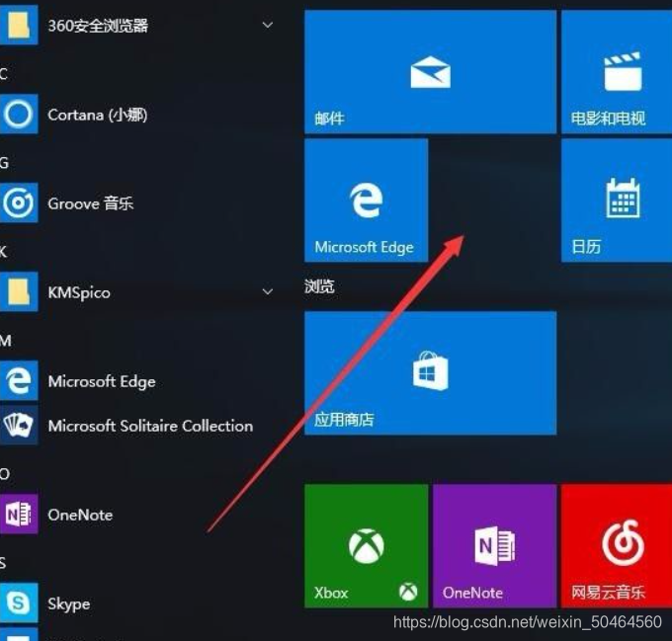The image size is (672, 641).
Task: Open the Xbox tile
Action: tap(366, 546)
